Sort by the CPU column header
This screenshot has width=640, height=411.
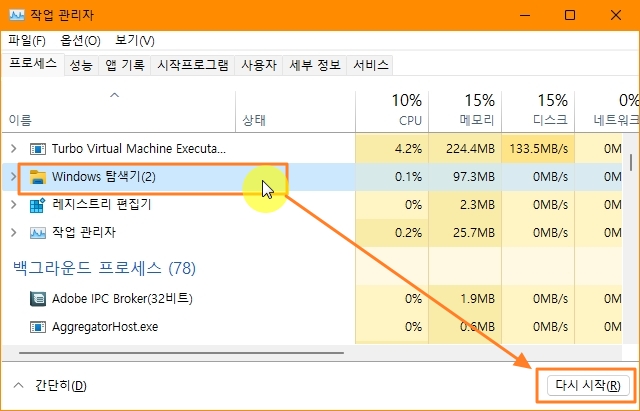tap(392, 111)
